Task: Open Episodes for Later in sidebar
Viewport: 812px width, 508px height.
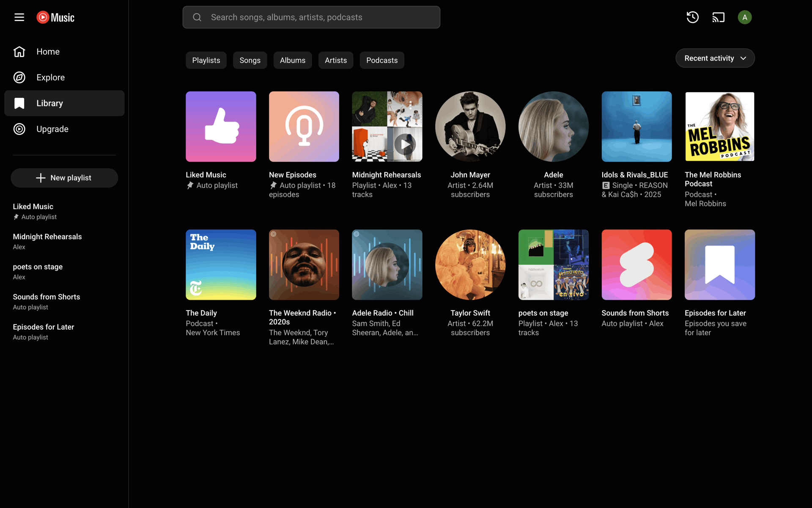Action: pos(64,331)
